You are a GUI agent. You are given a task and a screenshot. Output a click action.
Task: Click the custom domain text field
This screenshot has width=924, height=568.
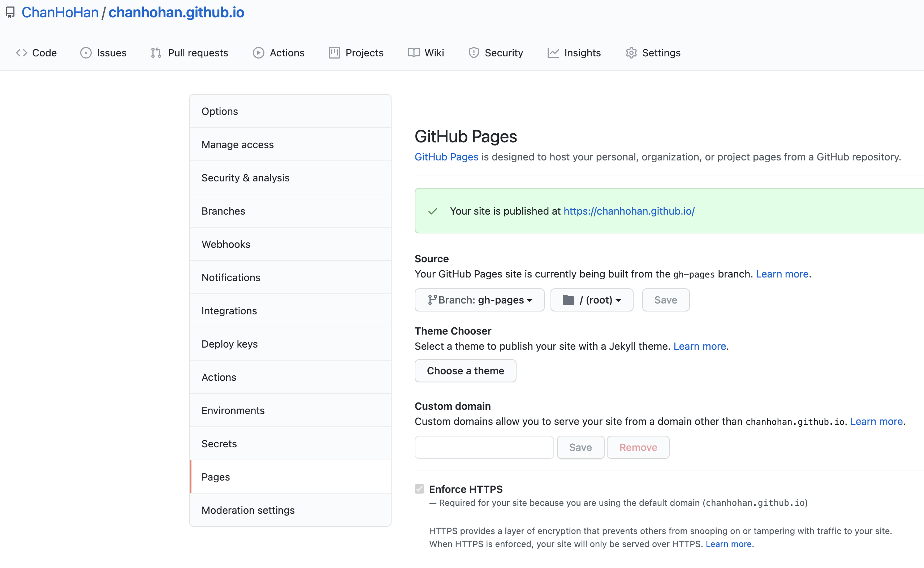484,447
